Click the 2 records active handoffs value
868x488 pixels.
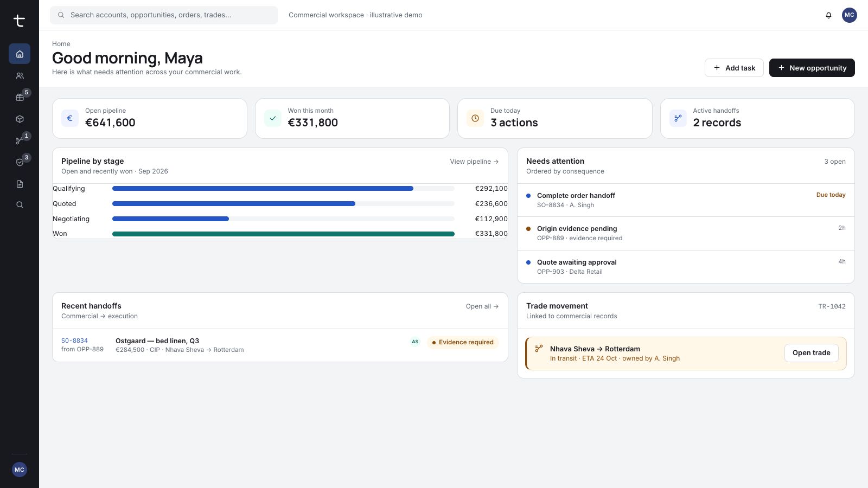717,123
